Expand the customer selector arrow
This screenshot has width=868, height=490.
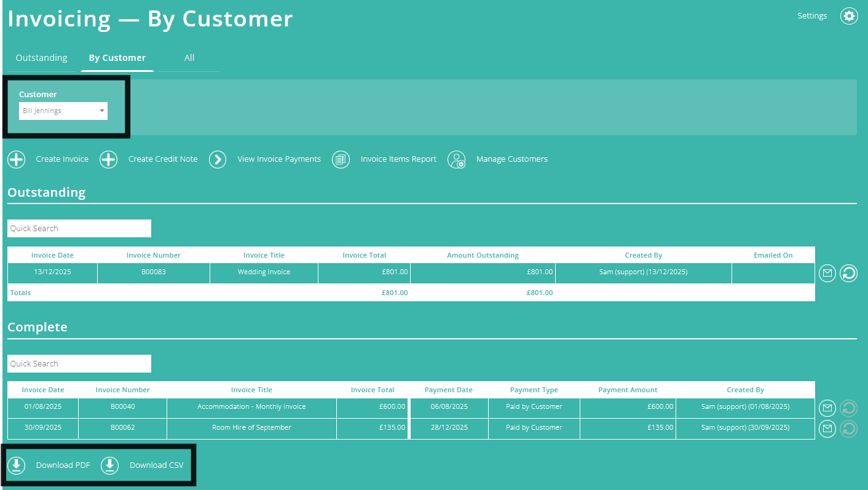tap(102, 111)
